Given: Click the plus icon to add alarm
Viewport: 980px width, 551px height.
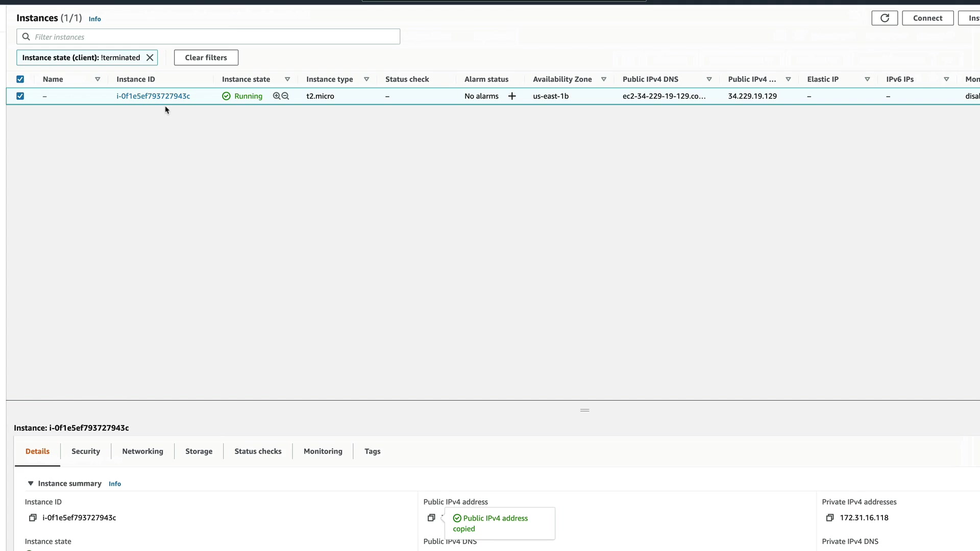Looking at the screenshot, I should click(x=512, y=96).
